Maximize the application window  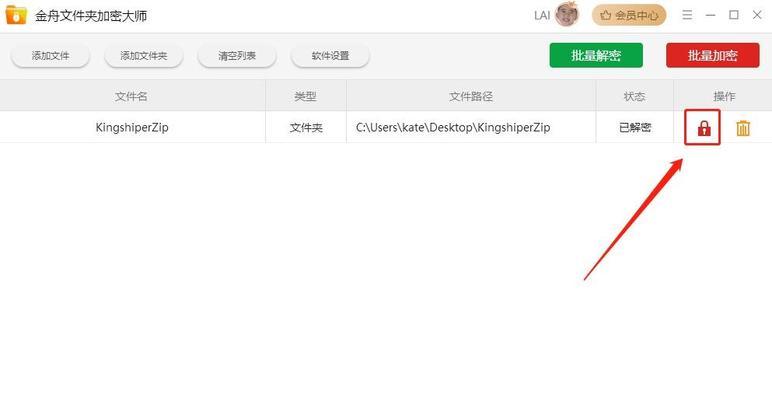tap(734, 15)
